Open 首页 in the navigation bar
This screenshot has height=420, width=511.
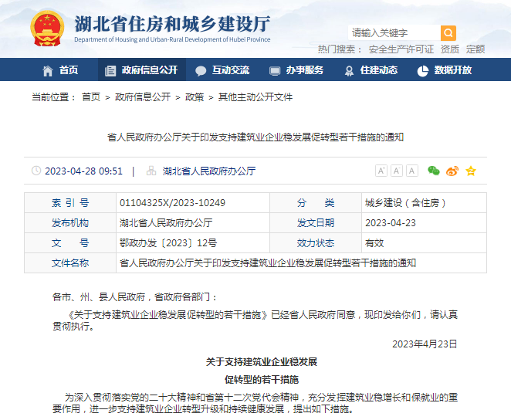(60, 70)
